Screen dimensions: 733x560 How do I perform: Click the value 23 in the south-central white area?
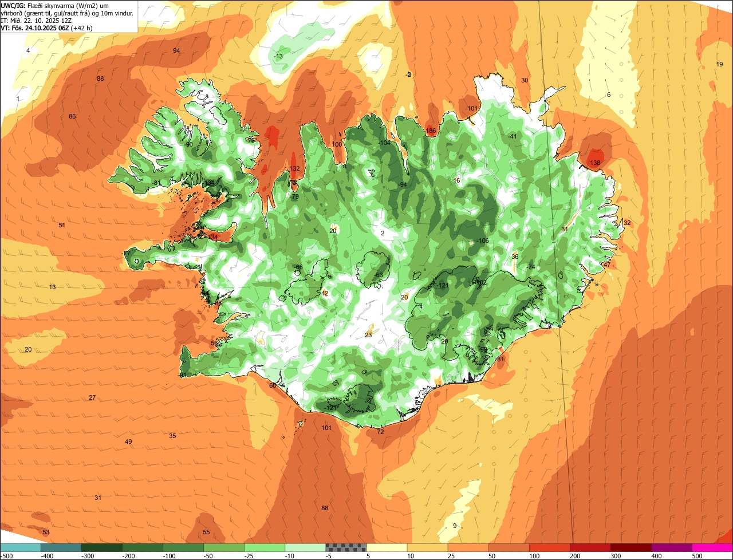click(x=368, y=335)
